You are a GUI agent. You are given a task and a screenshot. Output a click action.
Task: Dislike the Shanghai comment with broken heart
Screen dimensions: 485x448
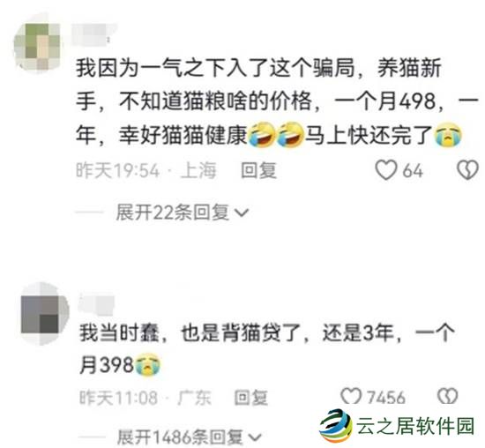467,170
